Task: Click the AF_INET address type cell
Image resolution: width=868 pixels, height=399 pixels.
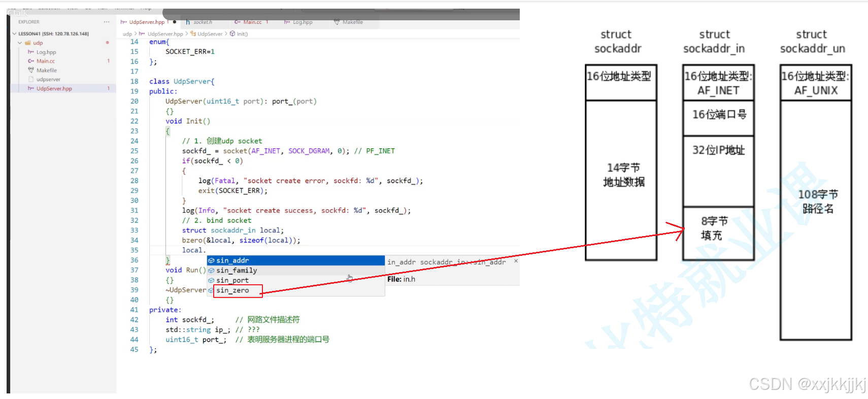Action: click(719, 83)
